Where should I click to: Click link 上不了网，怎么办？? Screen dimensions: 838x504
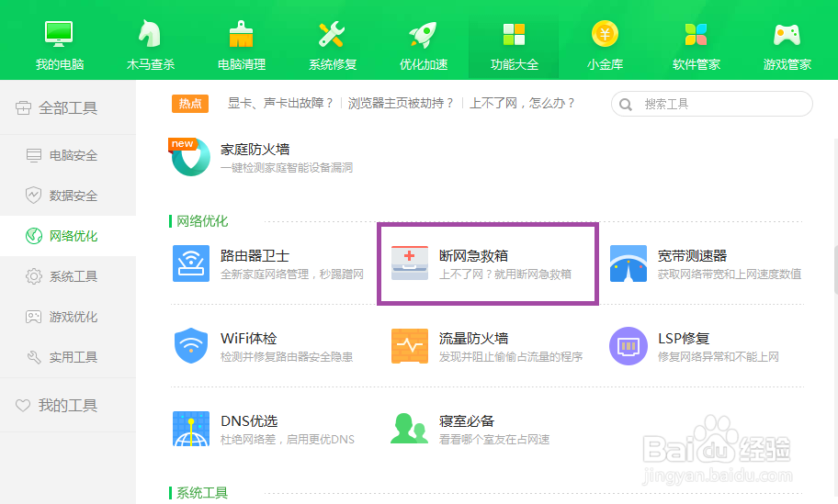[523, 103]
